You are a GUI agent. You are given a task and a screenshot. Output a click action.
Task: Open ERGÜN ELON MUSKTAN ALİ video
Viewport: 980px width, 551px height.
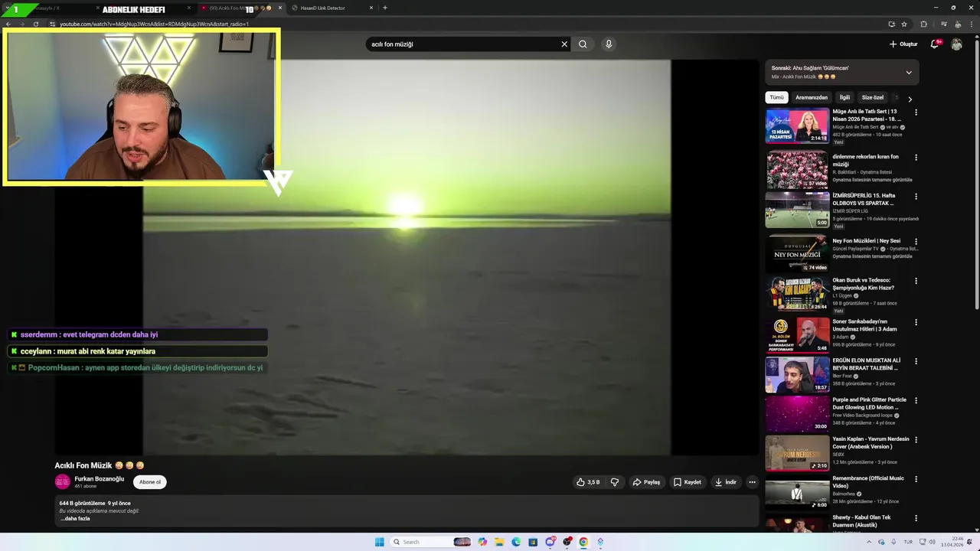[797, 374]
